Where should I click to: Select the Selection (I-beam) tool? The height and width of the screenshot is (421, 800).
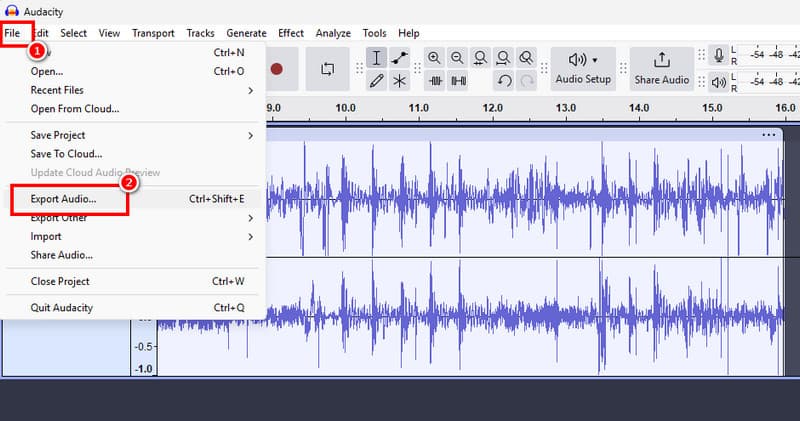tap(376, 58)
